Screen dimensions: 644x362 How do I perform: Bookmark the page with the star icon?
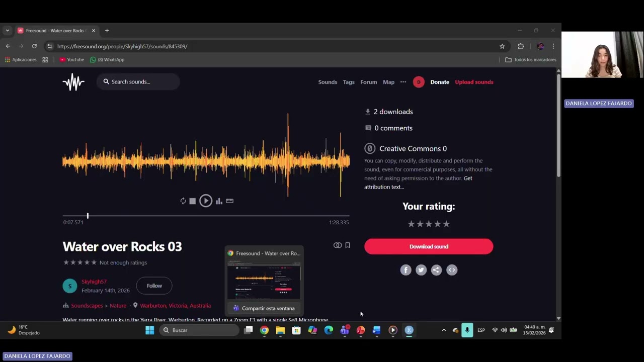click(502, 46)
